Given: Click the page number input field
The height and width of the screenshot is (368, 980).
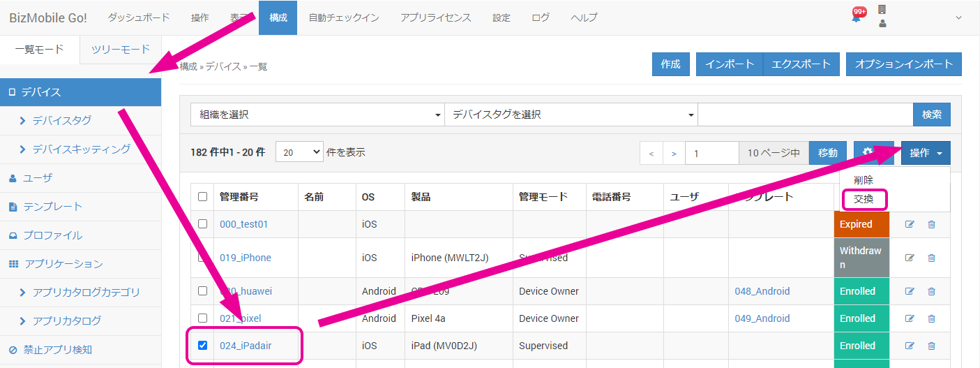Looking at the screenshot, I should tap(711, 153).
